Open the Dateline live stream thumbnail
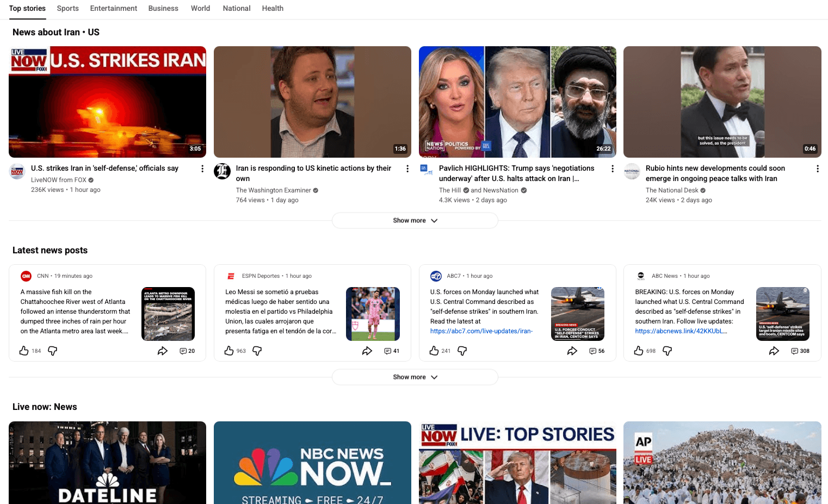The width and height of the screenshot is (828, 504). tap(107, 463)
